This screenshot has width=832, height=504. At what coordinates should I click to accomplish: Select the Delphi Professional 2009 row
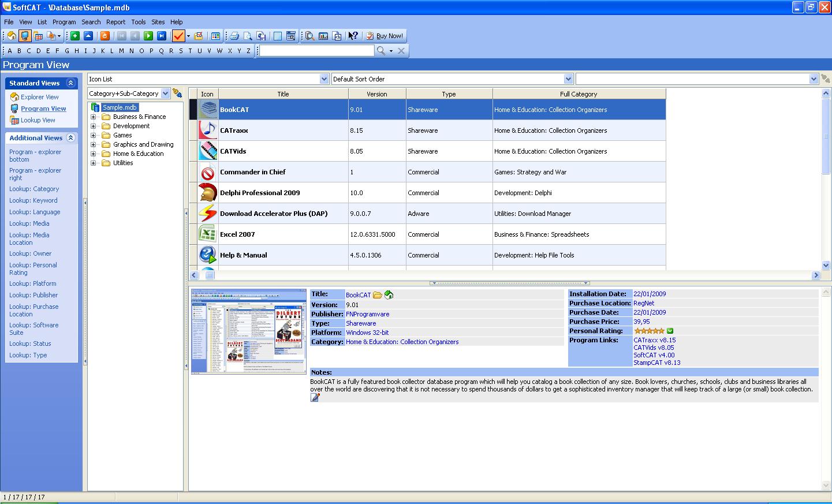[427, 193]
